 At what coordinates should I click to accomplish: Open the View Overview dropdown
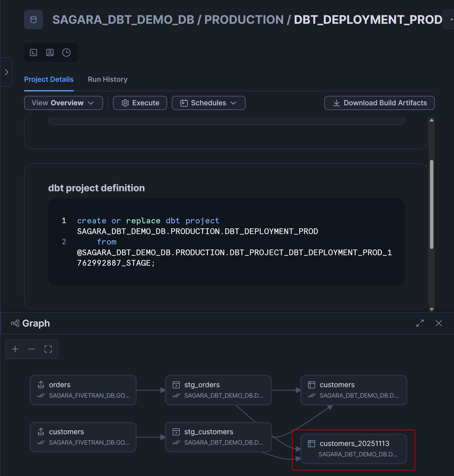click(64, 103)
